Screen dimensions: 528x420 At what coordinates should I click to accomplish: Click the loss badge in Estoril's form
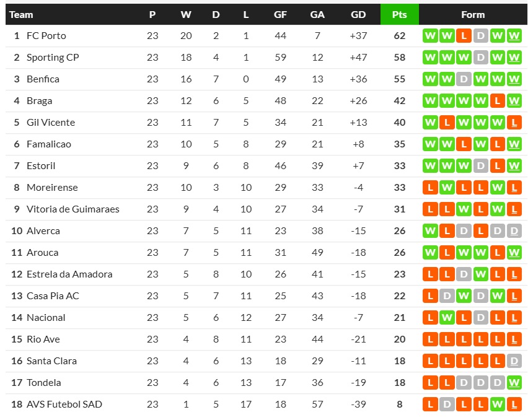(x=497, y=166)
